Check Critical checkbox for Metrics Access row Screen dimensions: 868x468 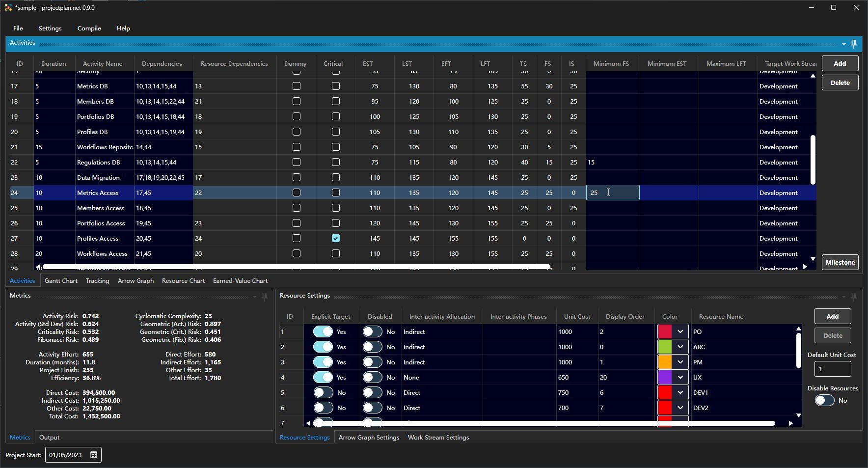(x=336, y=193)
